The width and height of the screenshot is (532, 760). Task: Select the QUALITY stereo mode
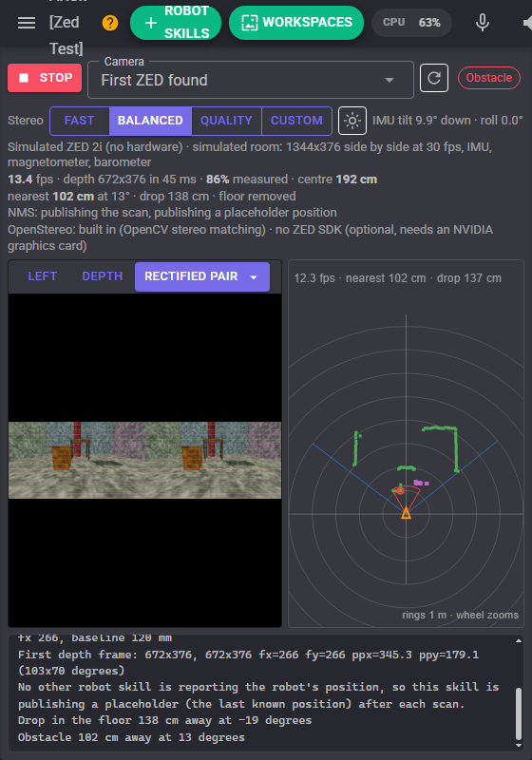(x=226, y=121)
